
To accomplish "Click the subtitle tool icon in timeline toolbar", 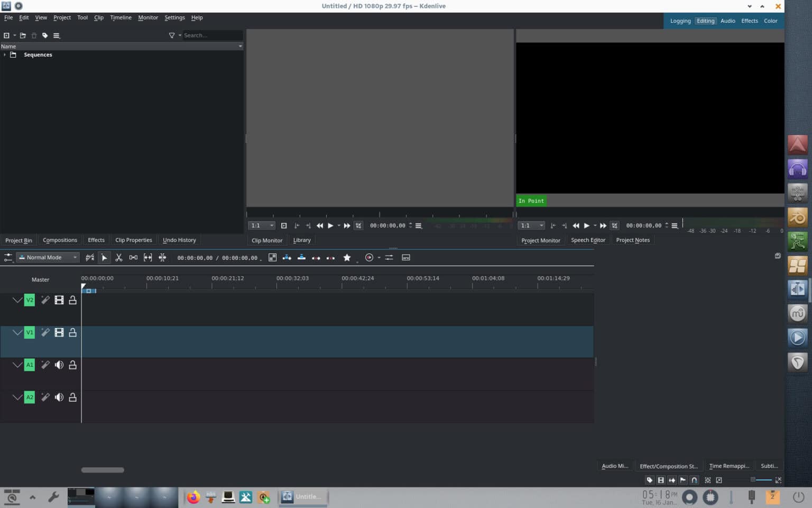I will click(x=406, y=258).
